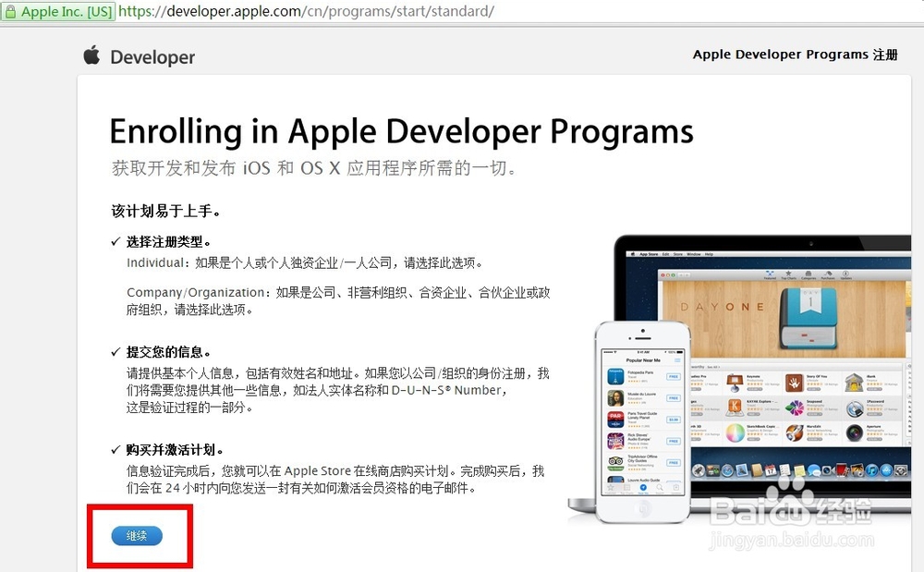Screen dimensions: 924x572
Task: Click the iBank app icon
Action: (853, 382)
